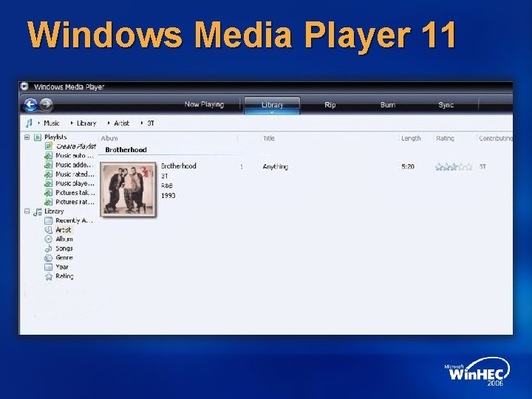Open the dropdown arrow before Music breadcrumb

coord(39,123)
